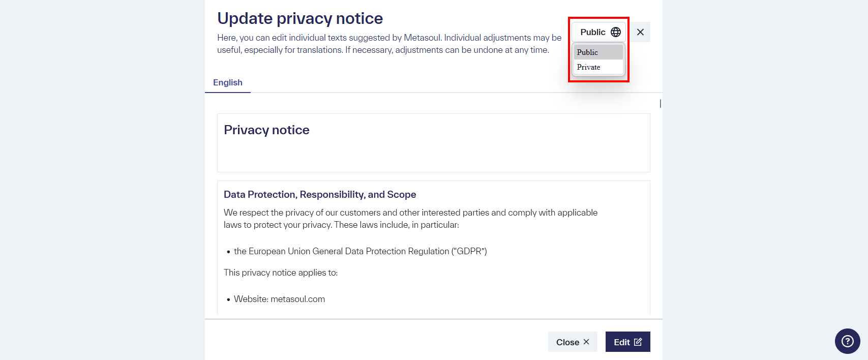
Task: Open the help question mark icon
Action: pyautogui.click(x=847, y=342)
